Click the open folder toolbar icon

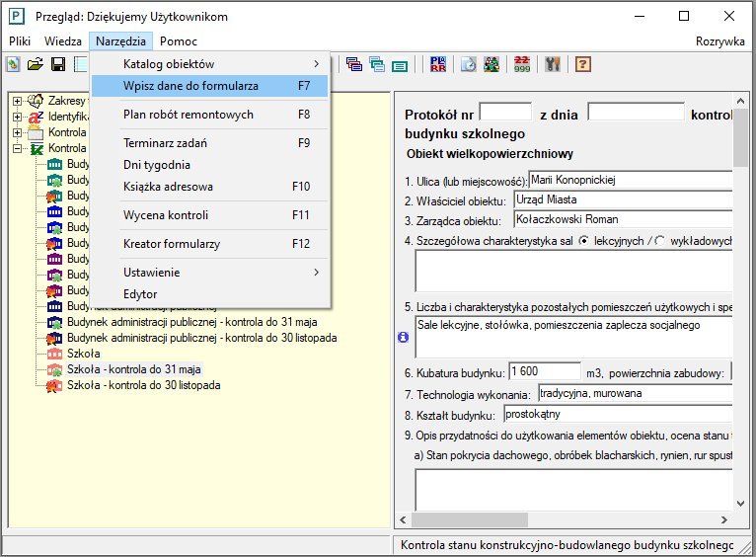tap(36, 65)
